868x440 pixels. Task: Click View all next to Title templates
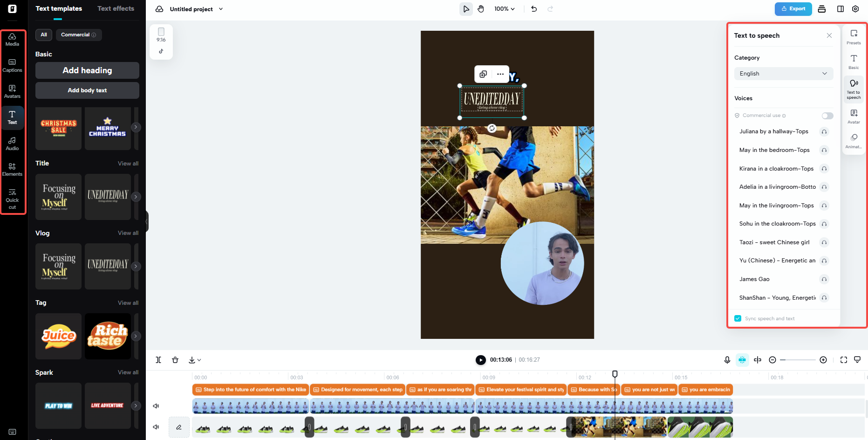[128, 163]
